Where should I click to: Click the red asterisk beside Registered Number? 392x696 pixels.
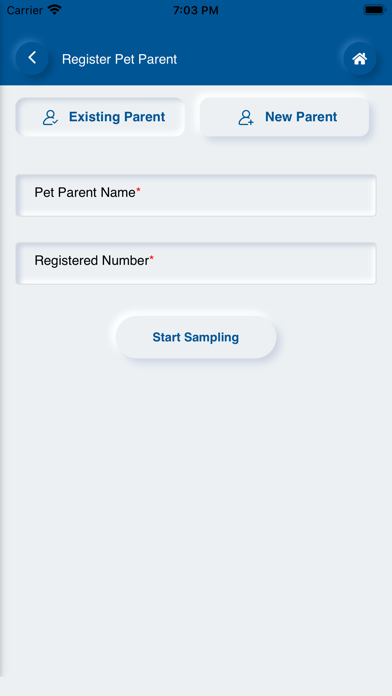pyautogui.click(x=151, y=258)
